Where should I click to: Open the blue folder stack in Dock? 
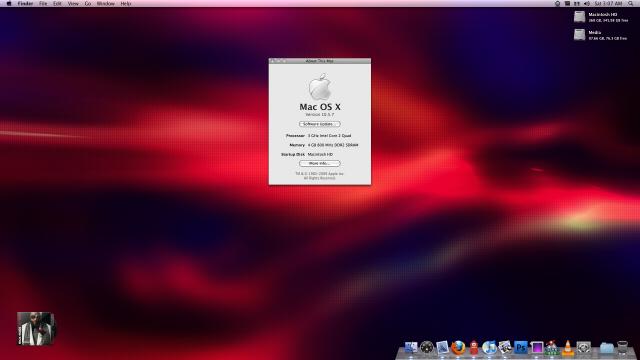coord(607,348)
